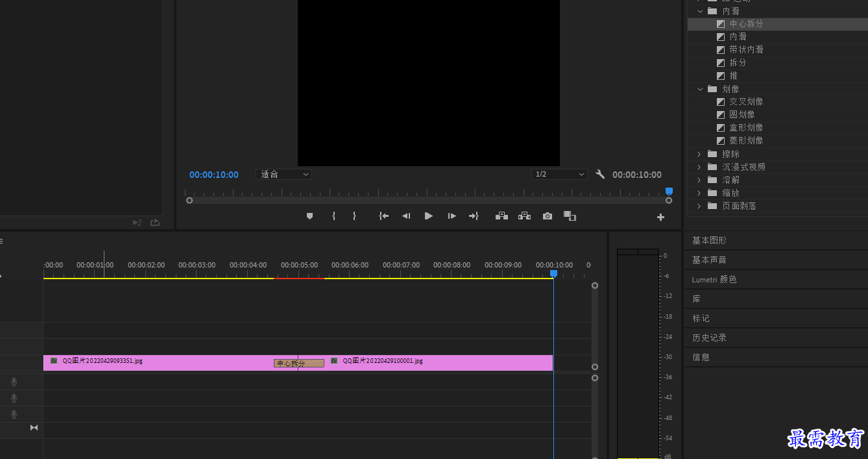The image size is (868, 459).
Task: Select the 内滑 transition effect item
Action: point(738,37)
